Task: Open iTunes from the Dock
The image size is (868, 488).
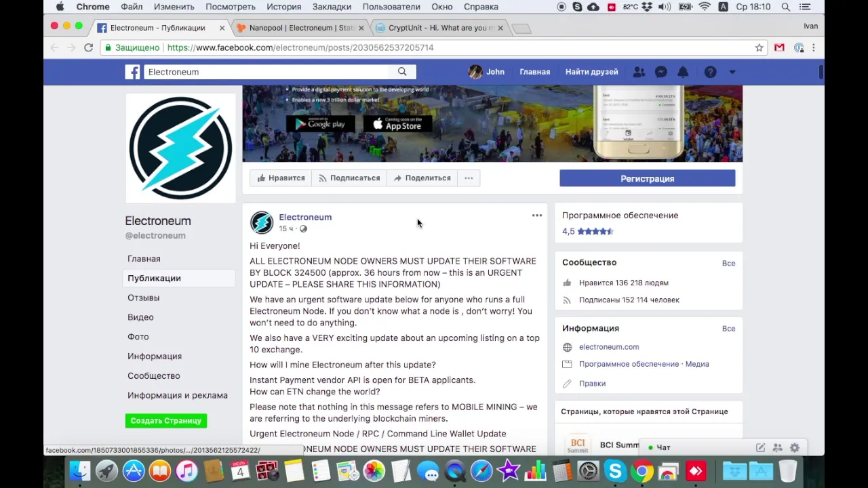Action: 186,470
